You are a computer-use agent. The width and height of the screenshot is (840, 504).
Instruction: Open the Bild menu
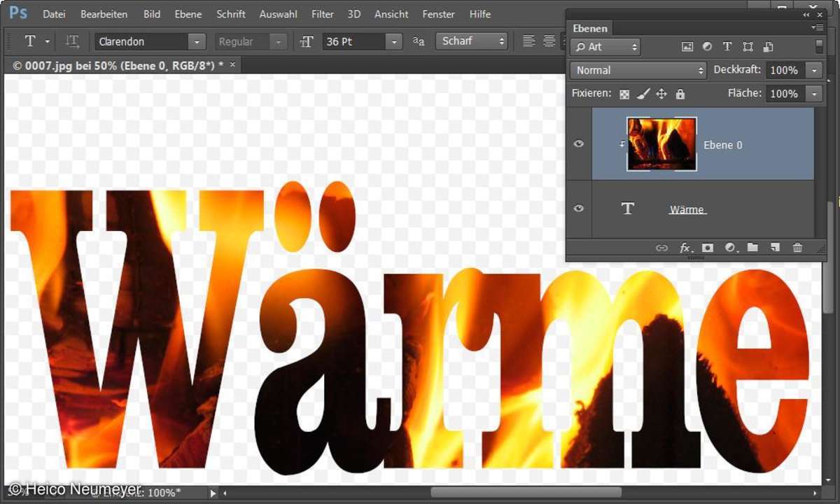click(152, 14)
